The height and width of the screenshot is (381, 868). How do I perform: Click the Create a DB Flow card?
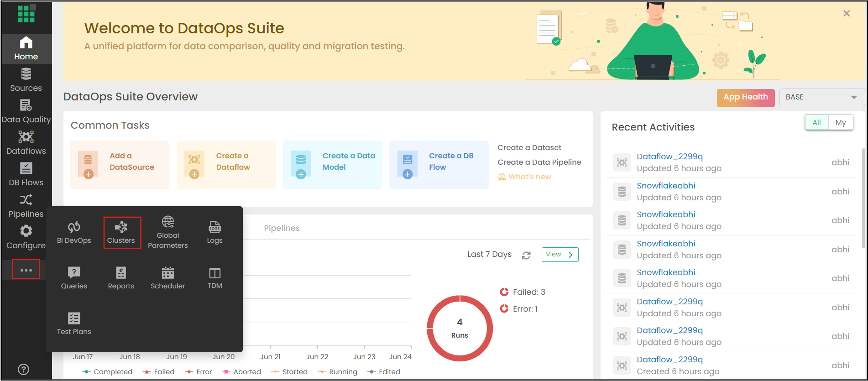point(439,165)
